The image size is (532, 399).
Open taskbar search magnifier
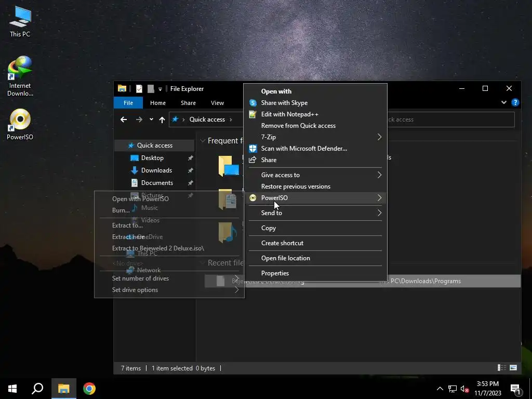pos(37,389)
